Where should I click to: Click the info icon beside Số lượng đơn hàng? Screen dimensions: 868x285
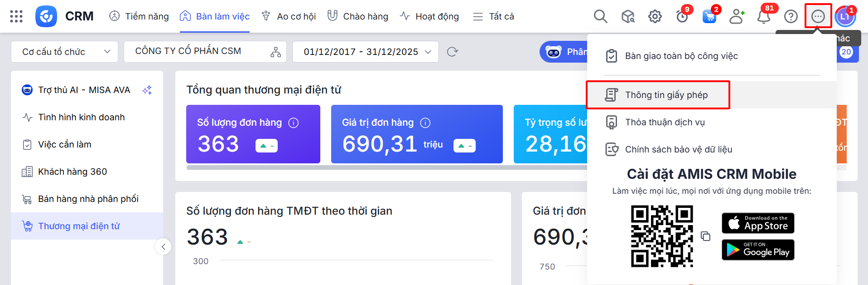click(294, 123)
